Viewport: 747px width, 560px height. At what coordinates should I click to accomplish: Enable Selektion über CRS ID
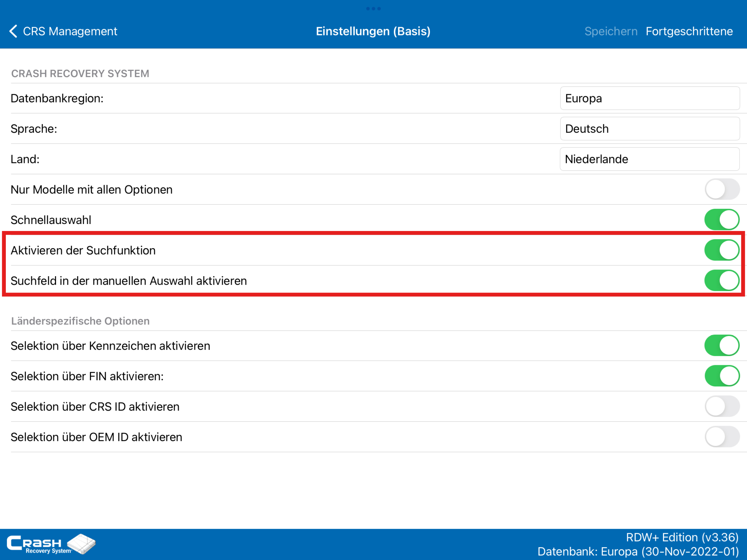pos(722,406)
